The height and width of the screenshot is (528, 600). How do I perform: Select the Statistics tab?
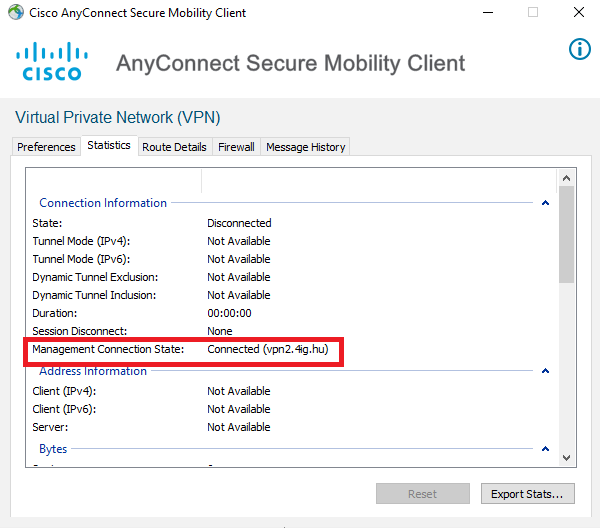pos(109,145)
